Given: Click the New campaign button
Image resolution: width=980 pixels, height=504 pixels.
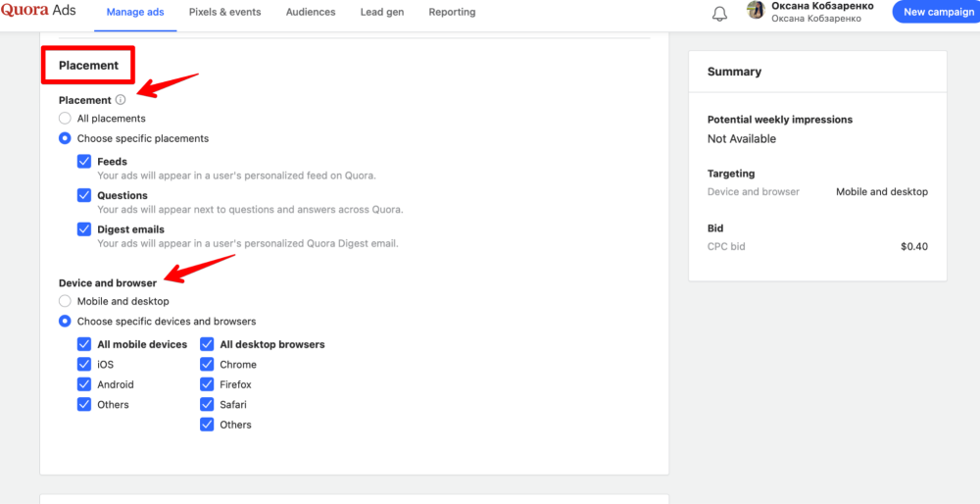Looking at the screenshot, I should [x=936, y=12].
